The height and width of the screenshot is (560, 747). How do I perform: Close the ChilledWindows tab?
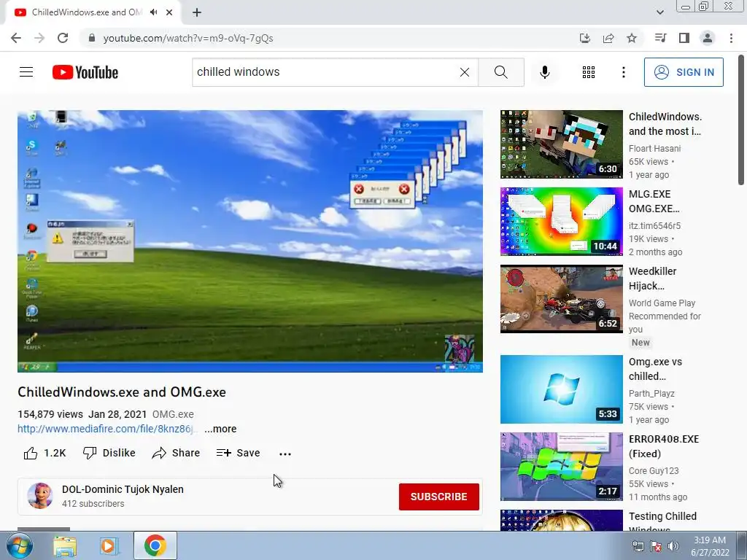(x=169, y=12)
